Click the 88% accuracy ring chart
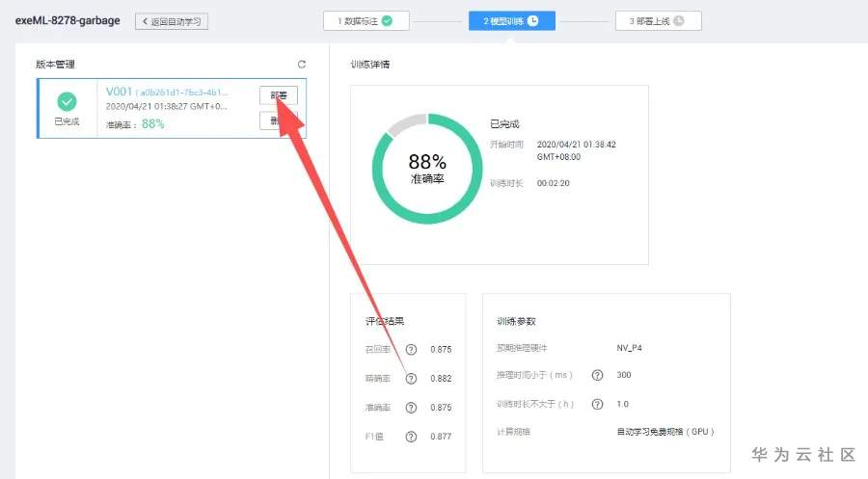868x479 pixels. 427,169
